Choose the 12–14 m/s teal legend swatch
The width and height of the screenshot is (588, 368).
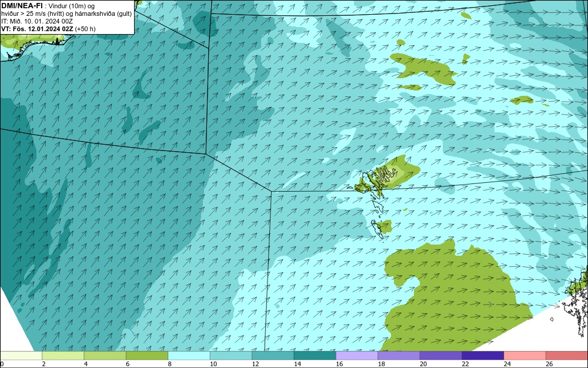pyautogui.click(x=273, y=356)
